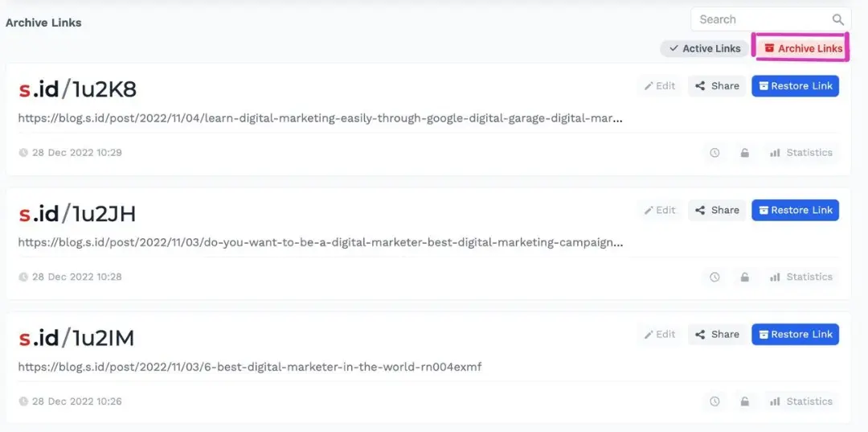Restore Link for s.id/1u2IM
This screenshot has height=432, width=868.
(795, 335)
